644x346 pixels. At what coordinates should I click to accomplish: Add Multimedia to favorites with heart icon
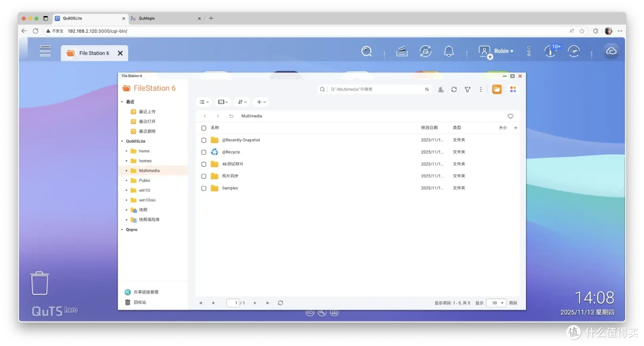510,116
